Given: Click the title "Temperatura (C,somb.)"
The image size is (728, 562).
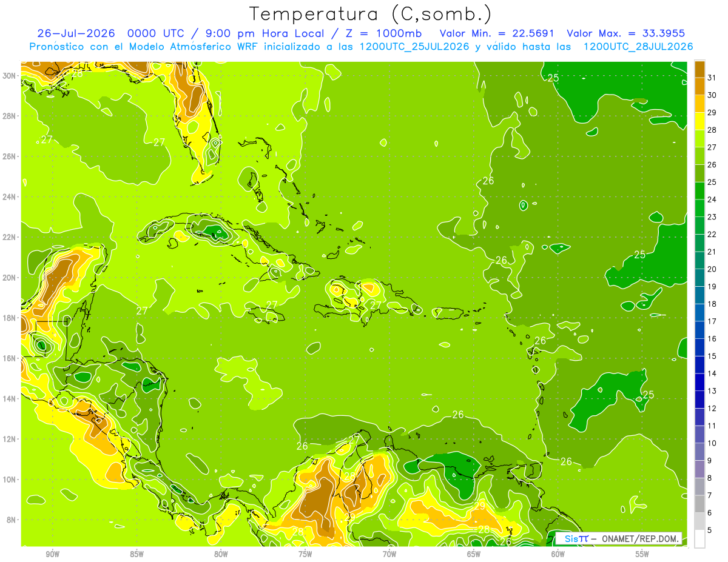Looking at the screenshot, I should tap(370, 14).
